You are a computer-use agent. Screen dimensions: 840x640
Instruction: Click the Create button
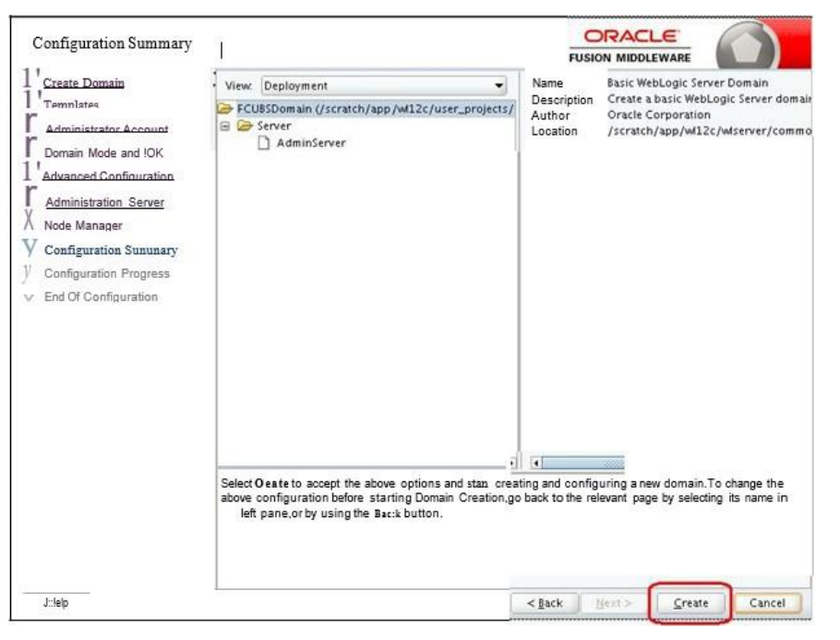click(x=690, y=603)
